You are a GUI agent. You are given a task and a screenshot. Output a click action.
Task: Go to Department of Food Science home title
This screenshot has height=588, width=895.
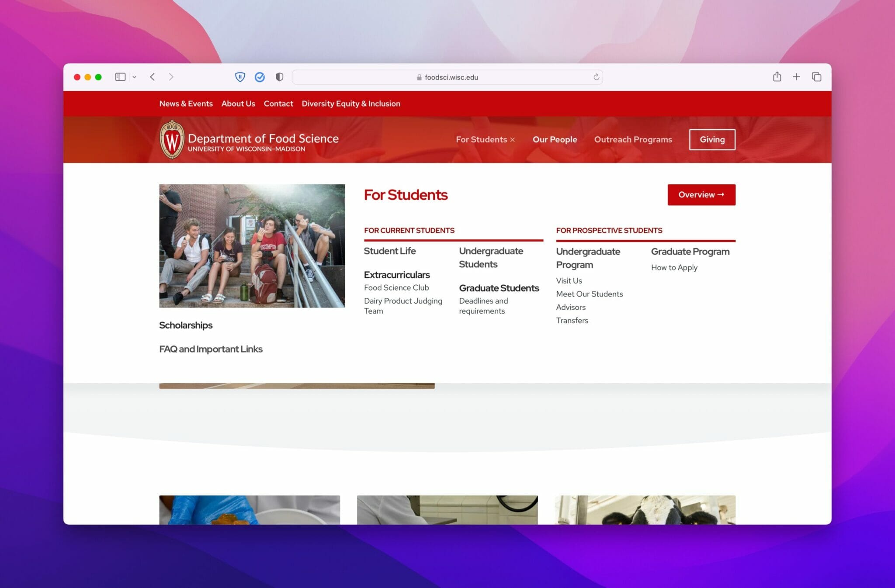(x=263, y=138)
